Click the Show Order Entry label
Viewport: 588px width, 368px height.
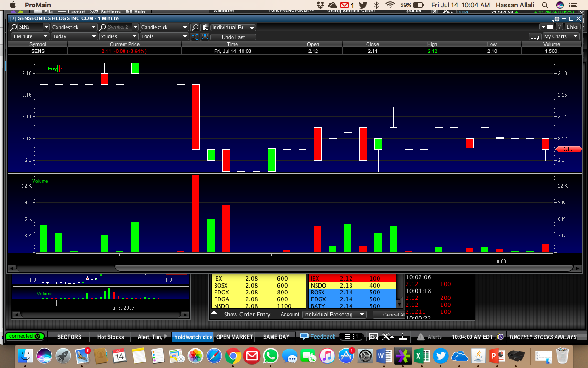[247, 315]
